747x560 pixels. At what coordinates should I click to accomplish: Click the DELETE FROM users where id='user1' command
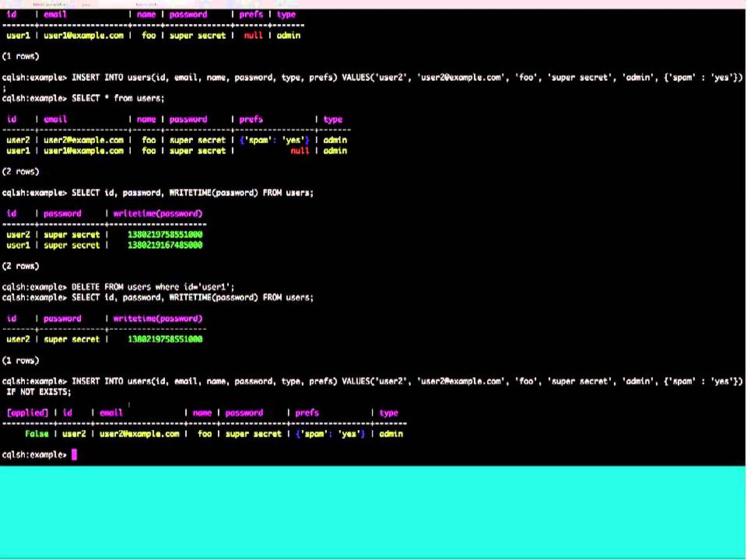(x=153, y=287)
